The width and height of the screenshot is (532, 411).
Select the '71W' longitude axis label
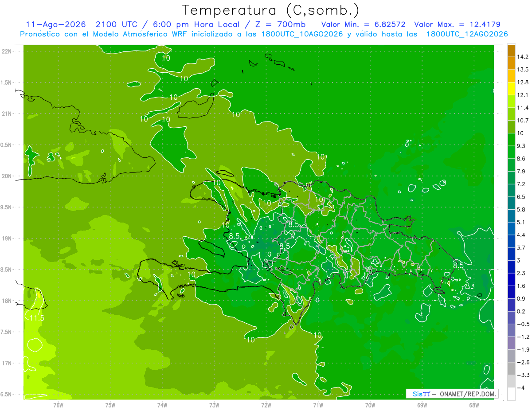(318, 405)
